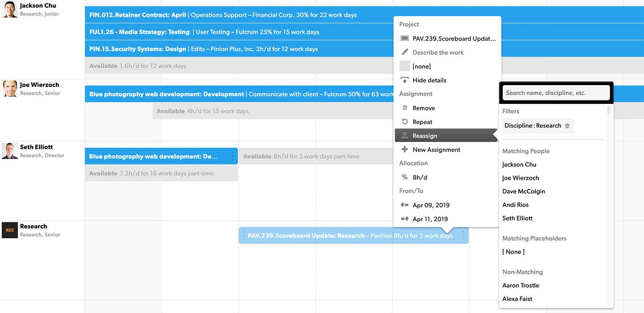
Task: Delete the Discipline: Research filter
Action: coord(568,126)
